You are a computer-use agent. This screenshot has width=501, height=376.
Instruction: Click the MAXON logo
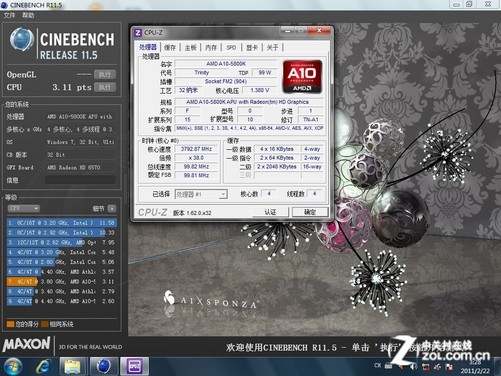tap(26, 345)
